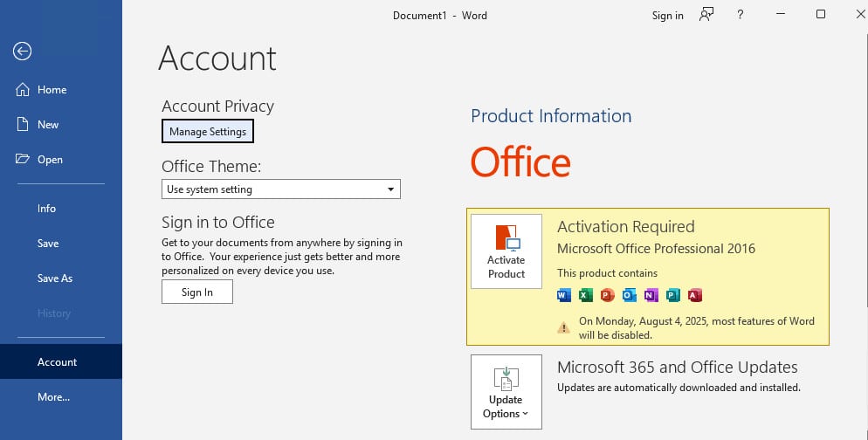Select Save As in the backstage sidebar

coord(55,278)
